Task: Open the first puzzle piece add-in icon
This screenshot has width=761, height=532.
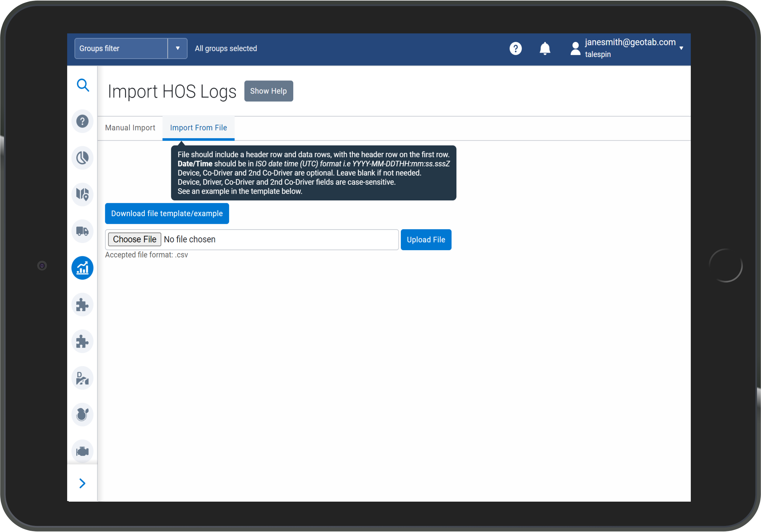Action: point(83,305)
